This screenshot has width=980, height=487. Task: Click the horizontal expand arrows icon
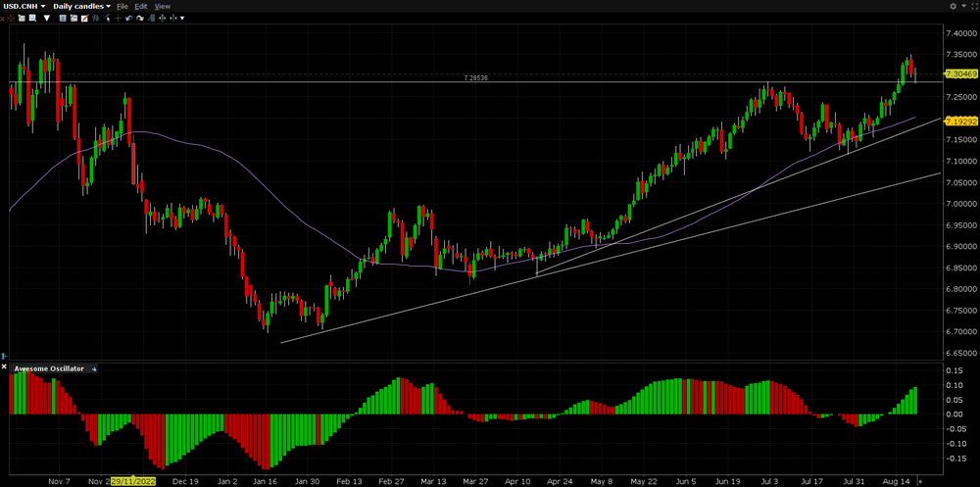tap(162, 19)
